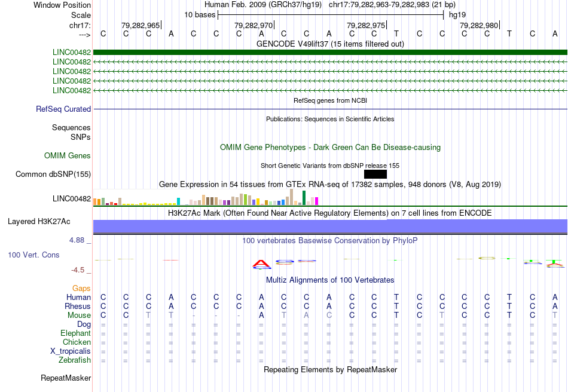Click the tall dark green GTEx bar
This screenshot has height=392, width=568.
tap(304, 198)
